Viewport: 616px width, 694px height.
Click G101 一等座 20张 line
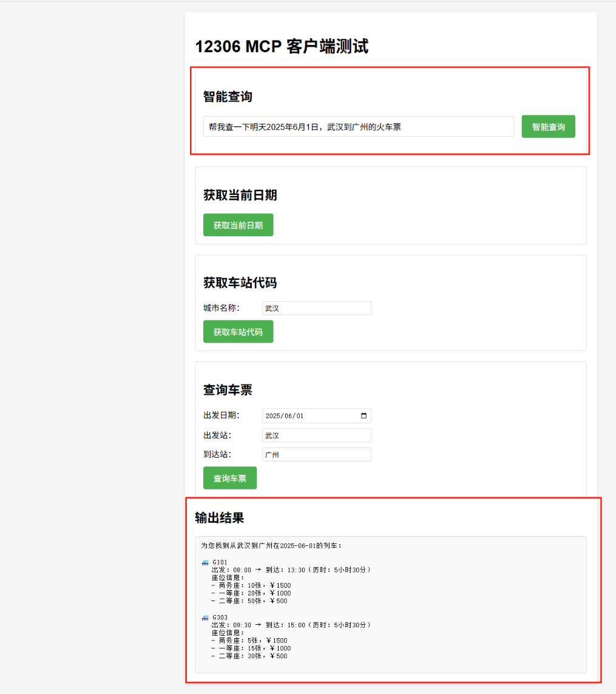click(251, 593)
